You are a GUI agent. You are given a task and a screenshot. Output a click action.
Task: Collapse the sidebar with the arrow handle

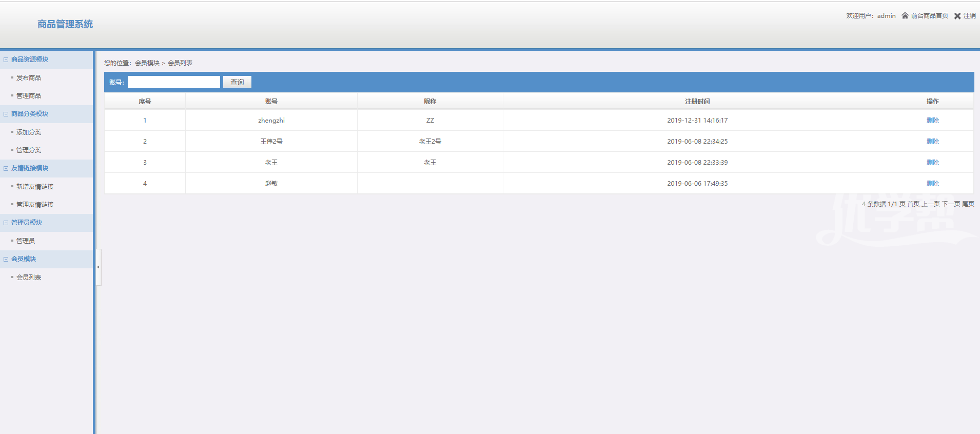click(98, 267)
